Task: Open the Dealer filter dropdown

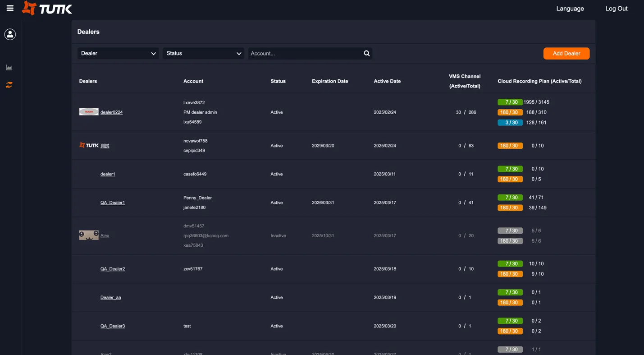Action: point(118,53)
